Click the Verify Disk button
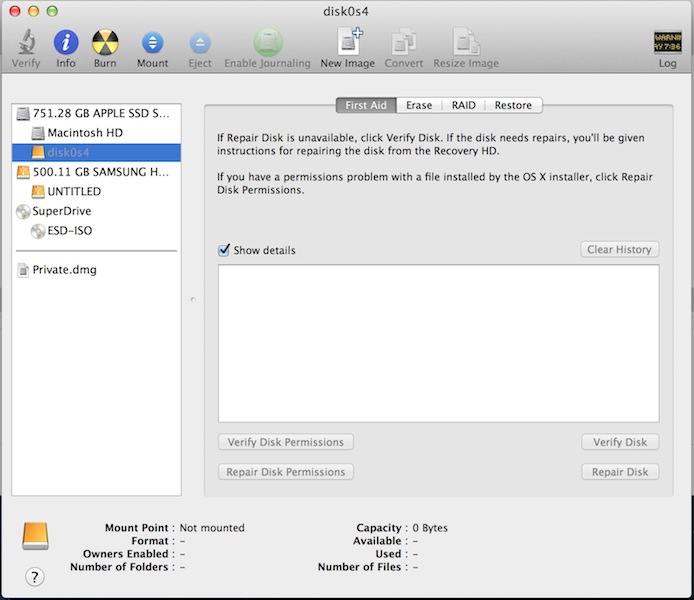This screenshot has width=694, height=600. [620, 442]
